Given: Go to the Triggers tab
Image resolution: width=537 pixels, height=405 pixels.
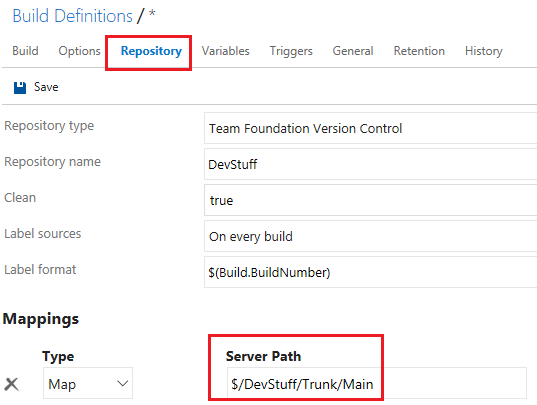Looking at the screenshot, I should [291, 51].
